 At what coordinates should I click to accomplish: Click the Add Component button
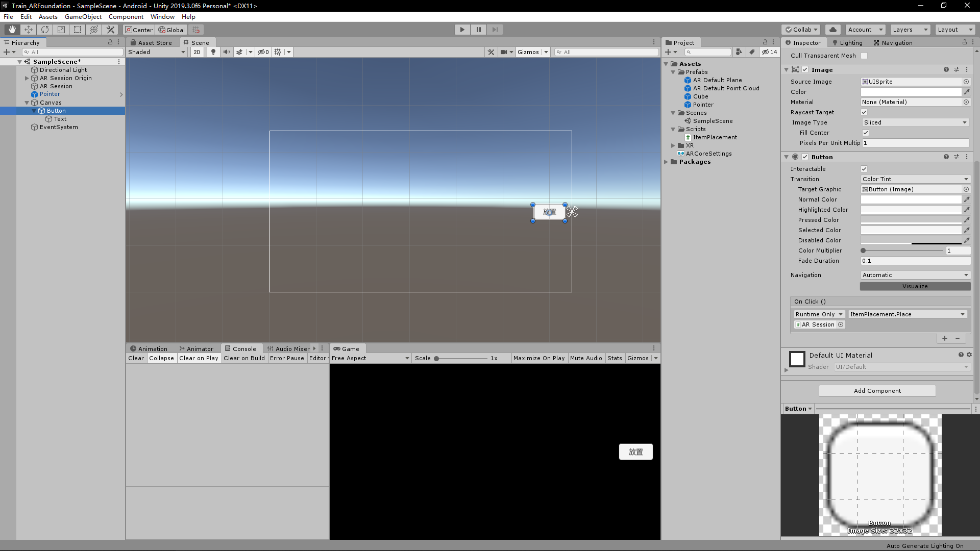tap(877, 391)
